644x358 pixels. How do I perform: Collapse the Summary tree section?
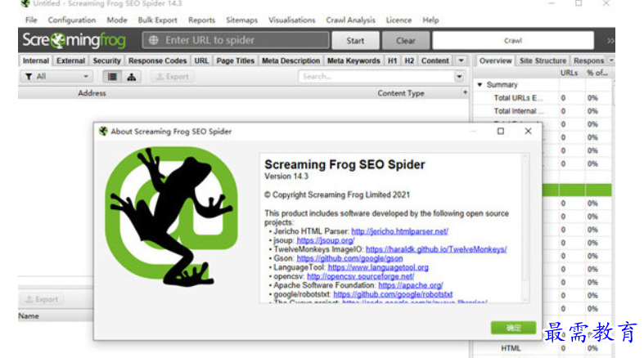(480, 84)
